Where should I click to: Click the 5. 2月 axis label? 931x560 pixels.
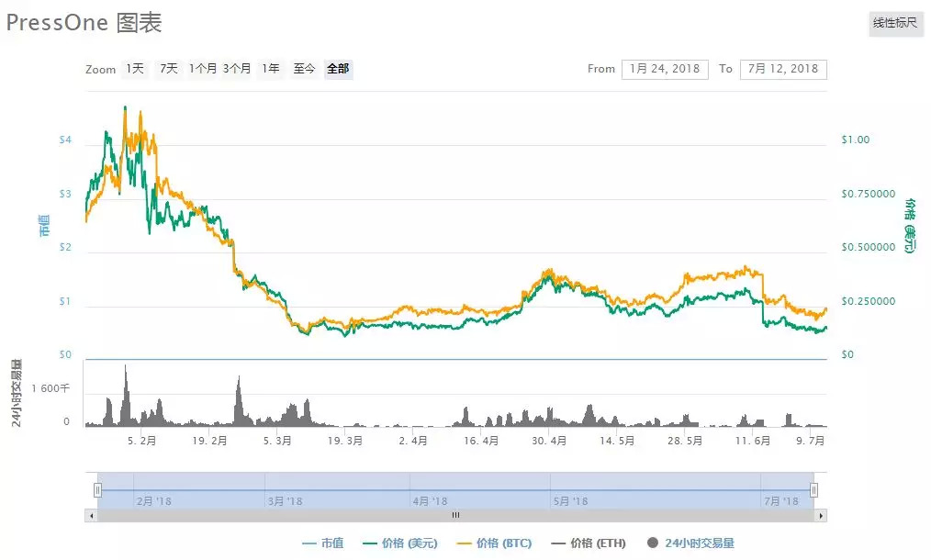[x=142, y=441]
